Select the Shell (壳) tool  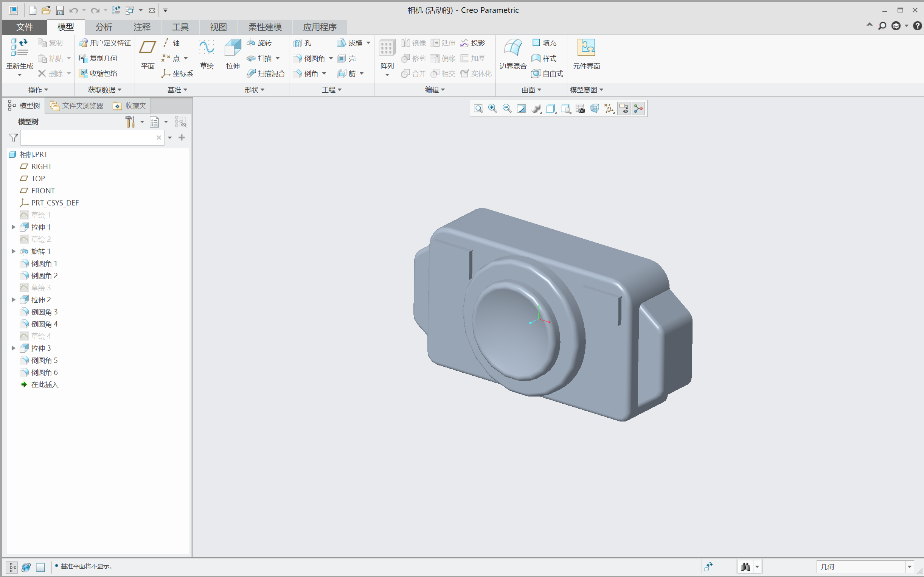347,58
